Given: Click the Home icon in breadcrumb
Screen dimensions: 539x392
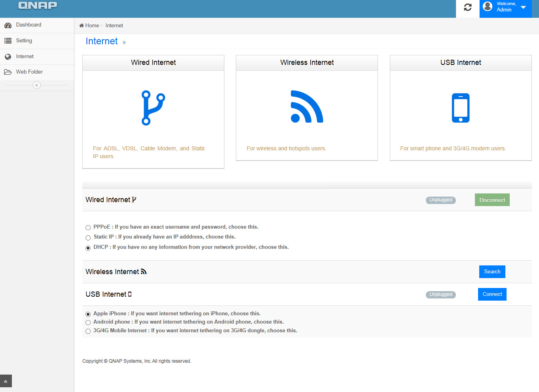Looking at the screenshot, I should coord(82,25).
